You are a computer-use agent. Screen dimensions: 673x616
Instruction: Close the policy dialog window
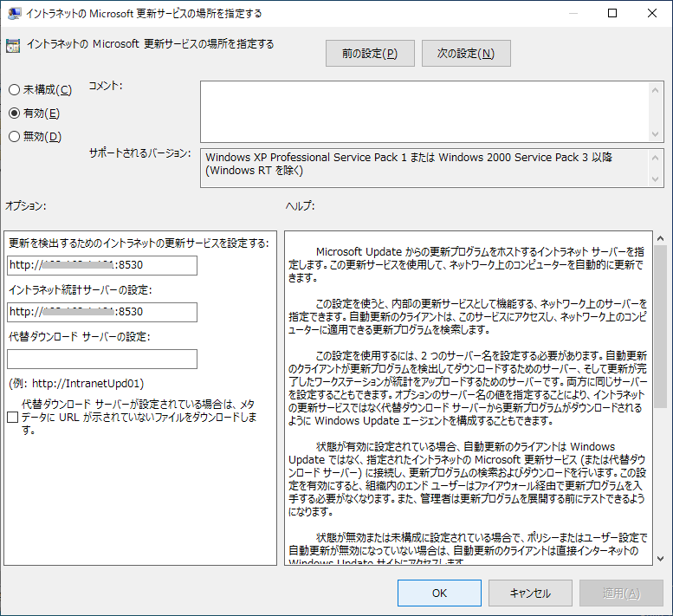[x=652, y=13]
